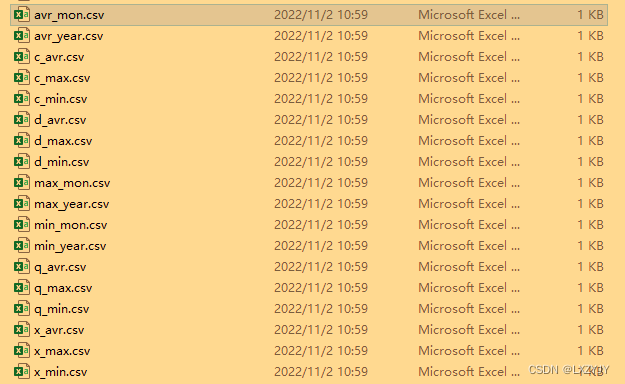This screenshot has height=384, width=625.
Task: Click the 1 KB size of d_avr.csv
Action: point(591,120)
